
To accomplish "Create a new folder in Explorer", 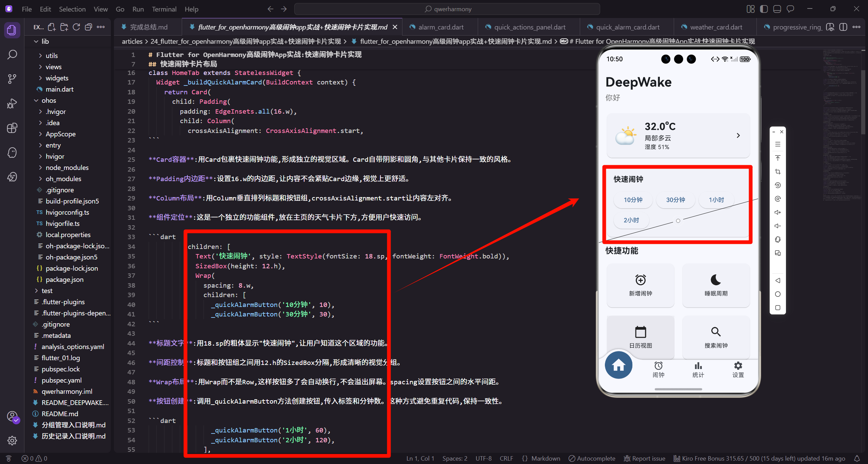I will coord(64,27).
